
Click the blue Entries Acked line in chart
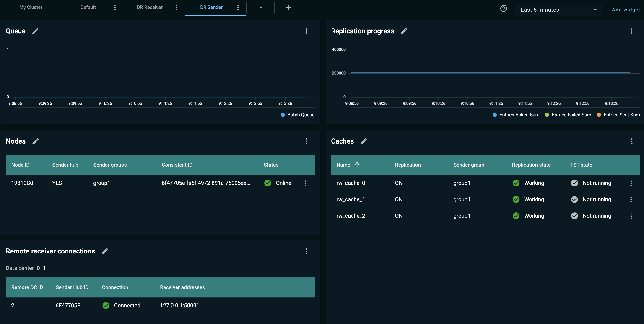(x=490, y=72)
